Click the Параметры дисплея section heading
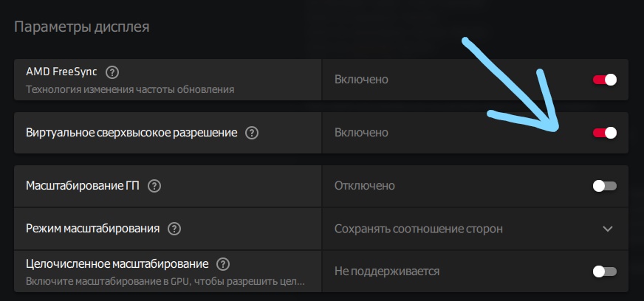This screenshot has height=301, width=644. 82,27
